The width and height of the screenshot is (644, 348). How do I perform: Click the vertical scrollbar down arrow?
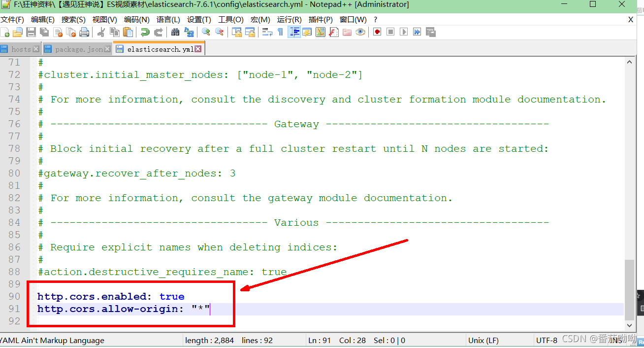[629, 325]
